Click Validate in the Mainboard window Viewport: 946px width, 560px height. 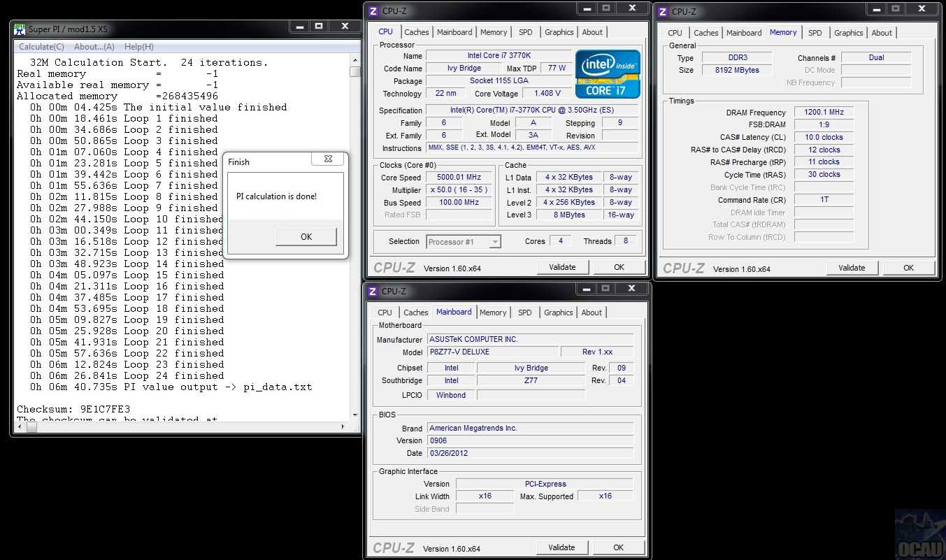562,547
